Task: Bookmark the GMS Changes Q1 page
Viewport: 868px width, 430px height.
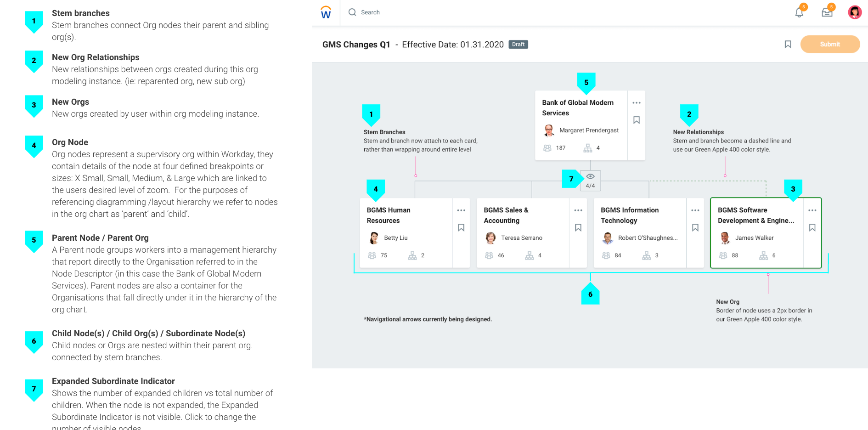Action: coord(788,45)
